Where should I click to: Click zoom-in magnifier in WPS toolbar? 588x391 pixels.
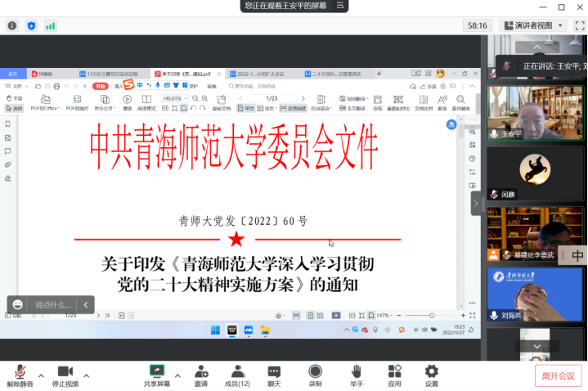204,98
